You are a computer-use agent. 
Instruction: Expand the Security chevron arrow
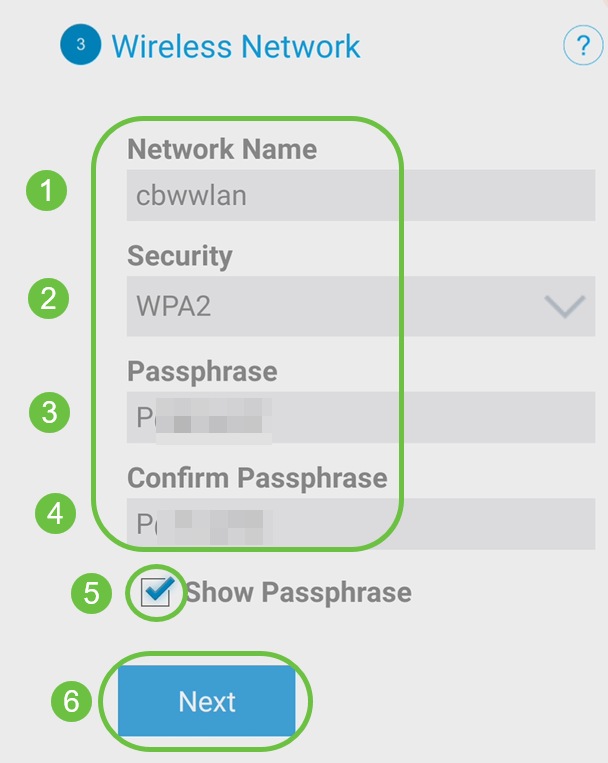click(x=564, y=307)
